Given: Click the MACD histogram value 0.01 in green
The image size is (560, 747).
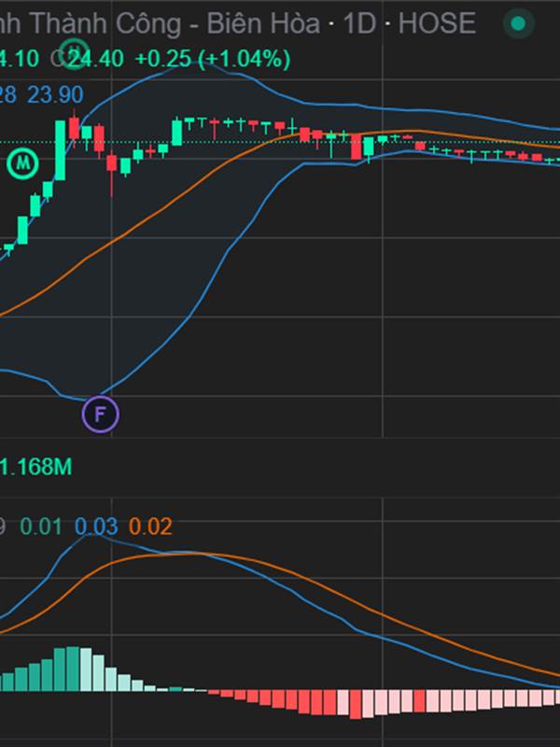Looking at the screenshot, I should coord(41,527).
